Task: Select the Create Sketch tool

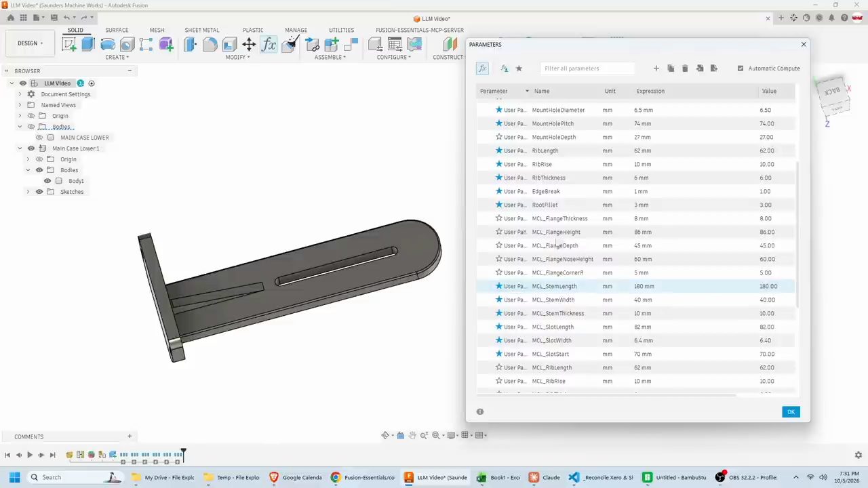Action: (68, 45)
